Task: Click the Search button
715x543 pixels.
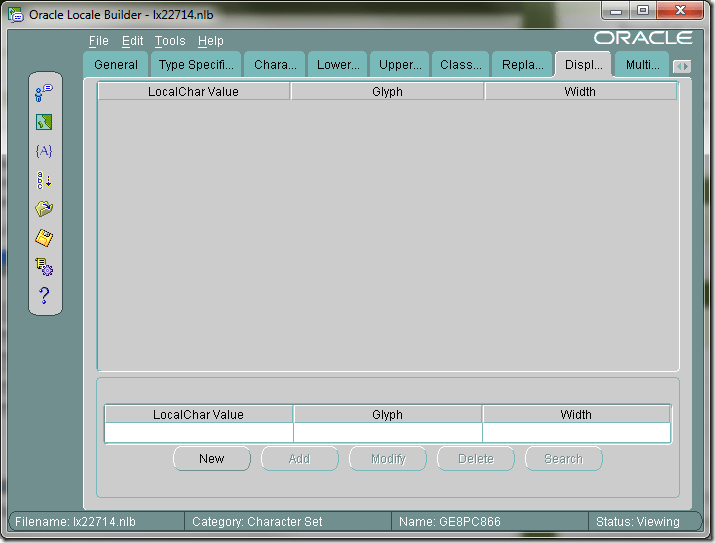Action: pyautogui.click(x=564, y=459)
